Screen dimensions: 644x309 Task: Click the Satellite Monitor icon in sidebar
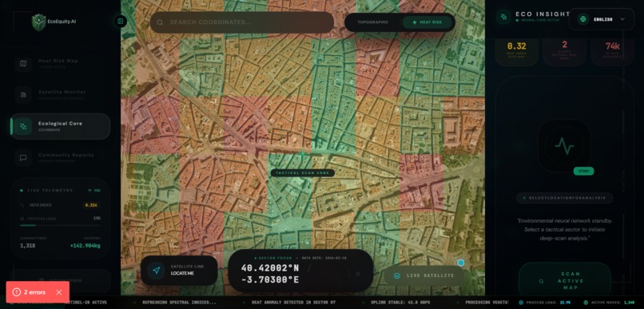coord(23,95)
